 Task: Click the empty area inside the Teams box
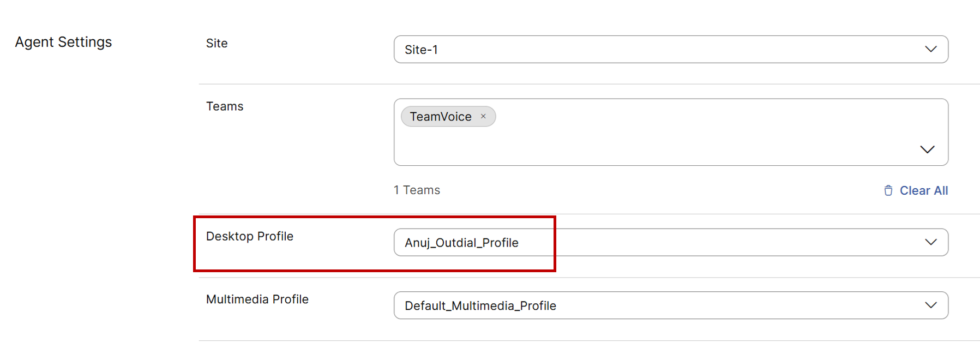tap(654, 142)
